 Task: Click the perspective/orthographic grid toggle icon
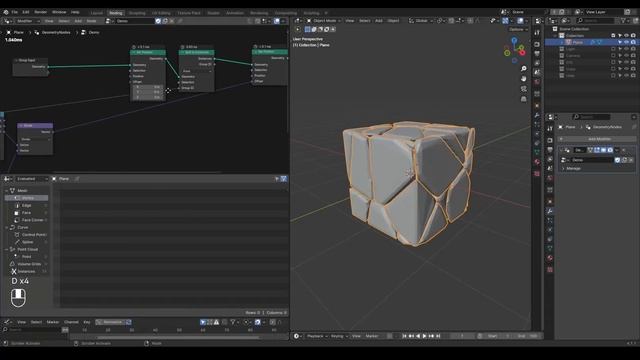pos(524,99)
